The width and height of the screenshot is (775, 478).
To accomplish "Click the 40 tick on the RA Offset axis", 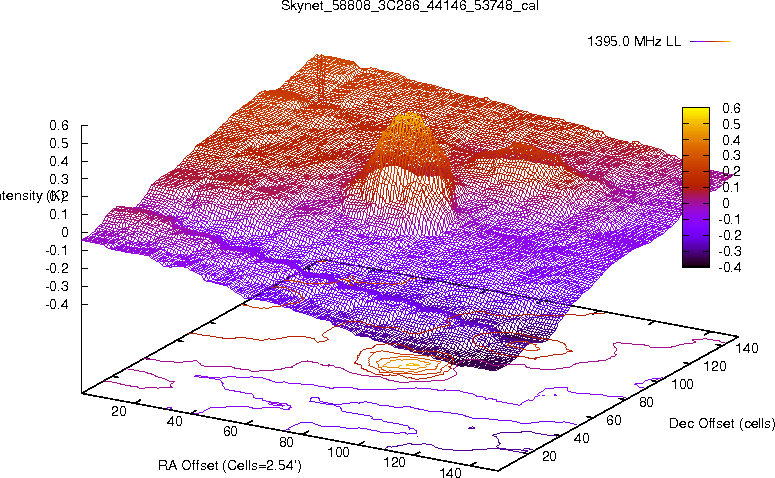I will [175, 421].
